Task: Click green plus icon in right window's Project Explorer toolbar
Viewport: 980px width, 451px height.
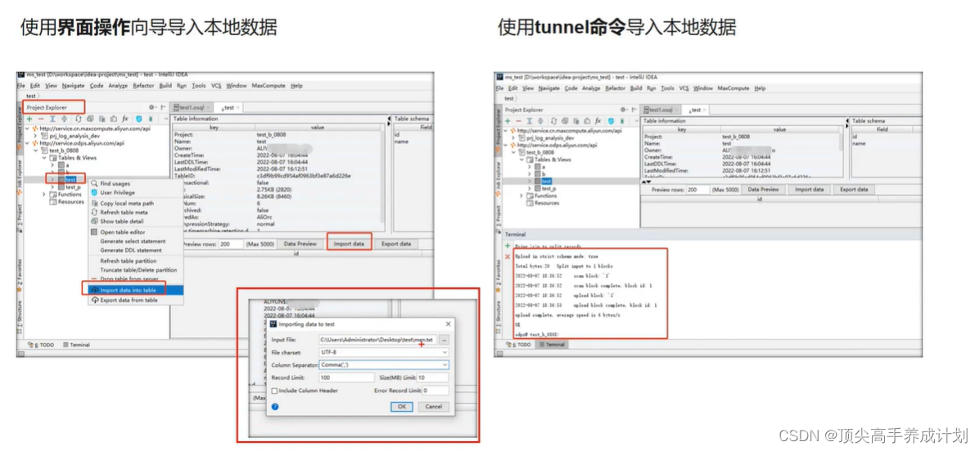Action: point(508,120)
